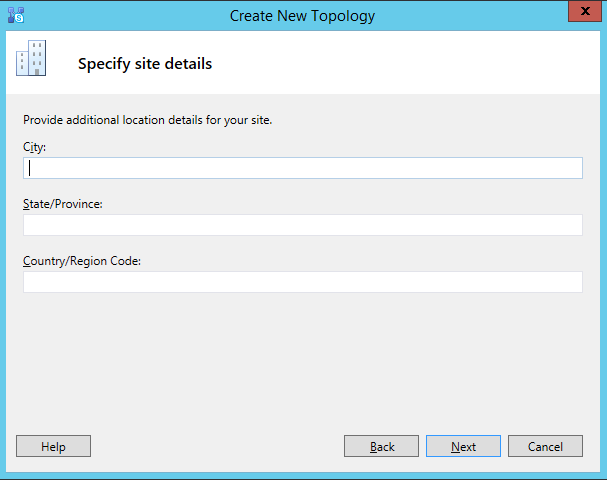Click the 'Provide additional location details' instruction text

click(x=147, y=121)
